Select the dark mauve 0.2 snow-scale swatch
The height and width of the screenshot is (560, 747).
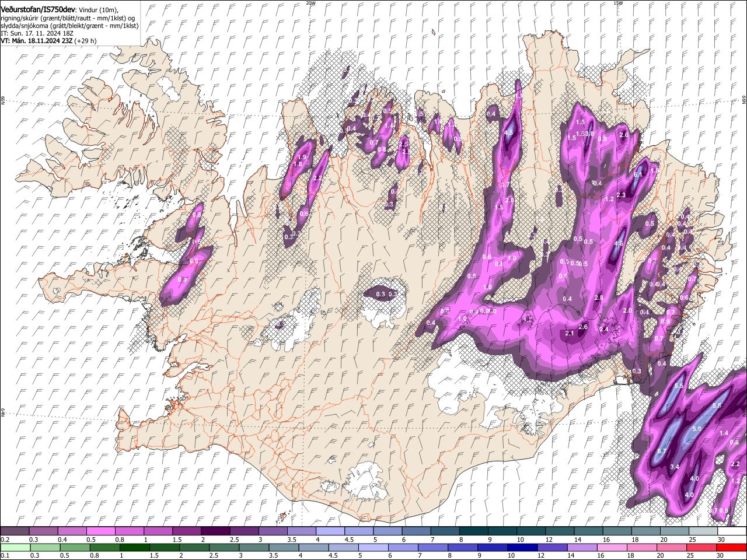click(x=15, y=531)
